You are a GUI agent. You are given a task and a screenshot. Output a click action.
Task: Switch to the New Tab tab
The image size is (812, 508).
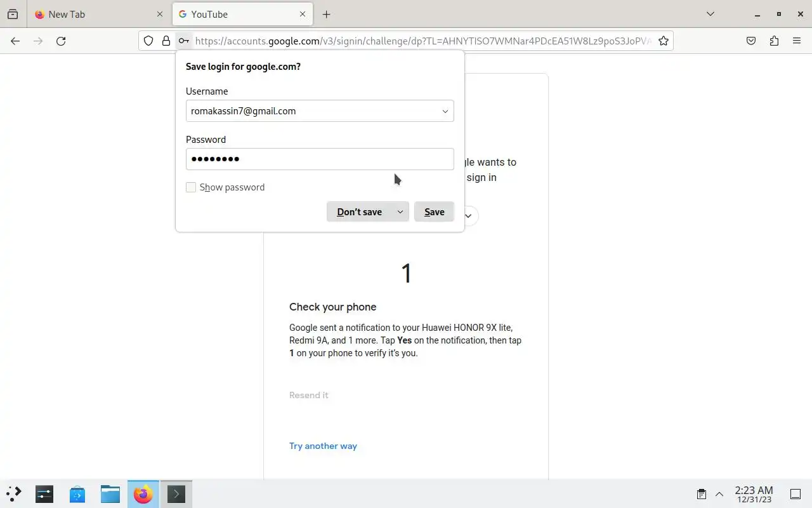point(98,14)
